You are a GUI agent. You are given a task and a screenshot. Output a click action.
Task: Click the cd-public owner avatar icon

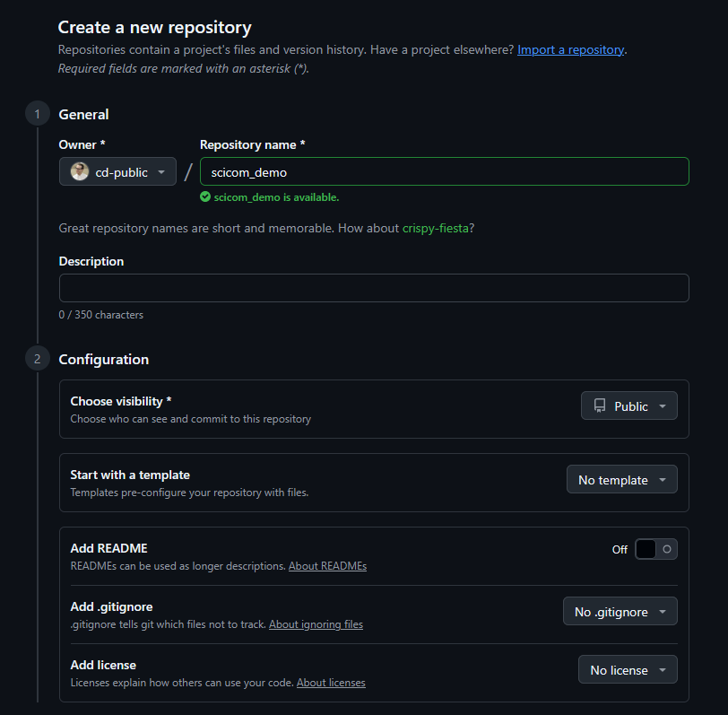click(x=80, y=172)
